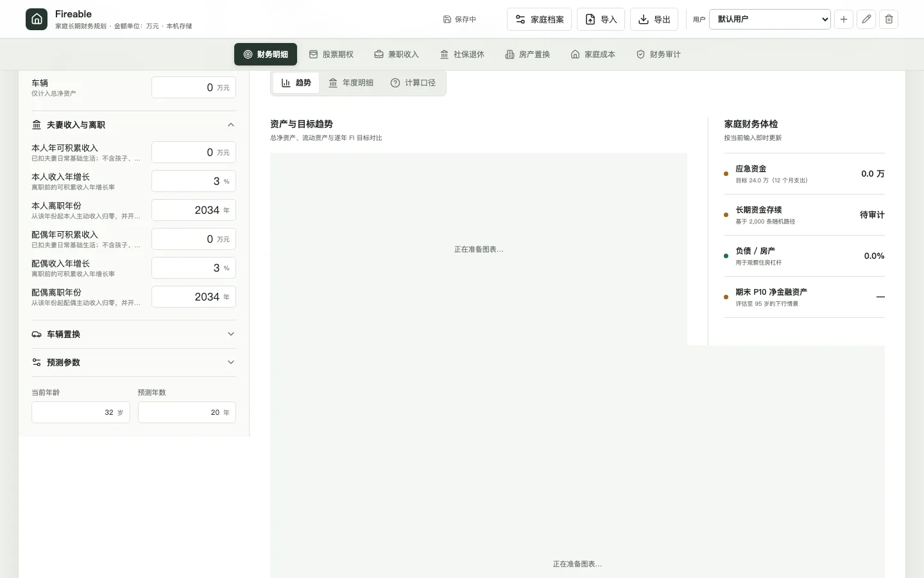Screen dimensions: 924x578
Task: Switch to 股票期权 tab
Action: point(331,55)
